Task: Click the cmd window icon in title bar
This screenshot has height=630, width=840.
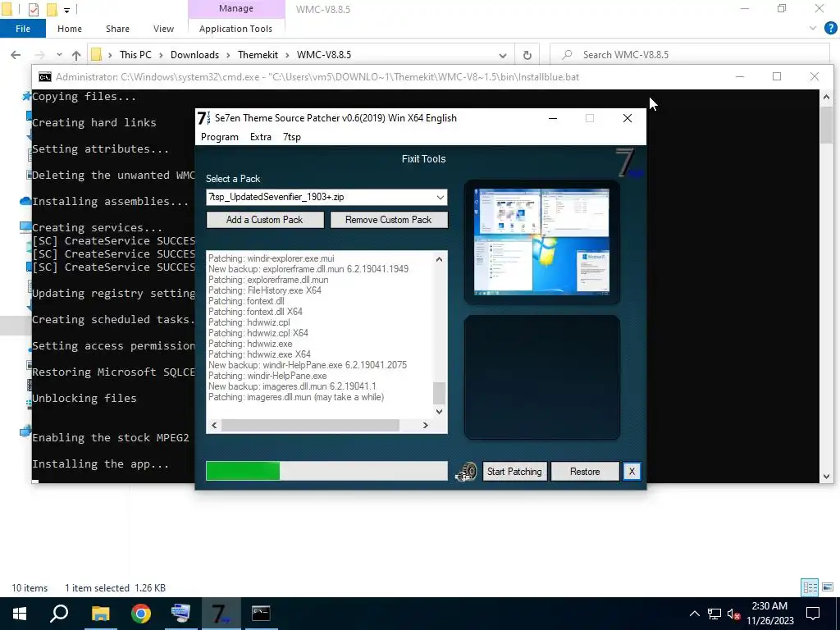Action: (45, 77)
